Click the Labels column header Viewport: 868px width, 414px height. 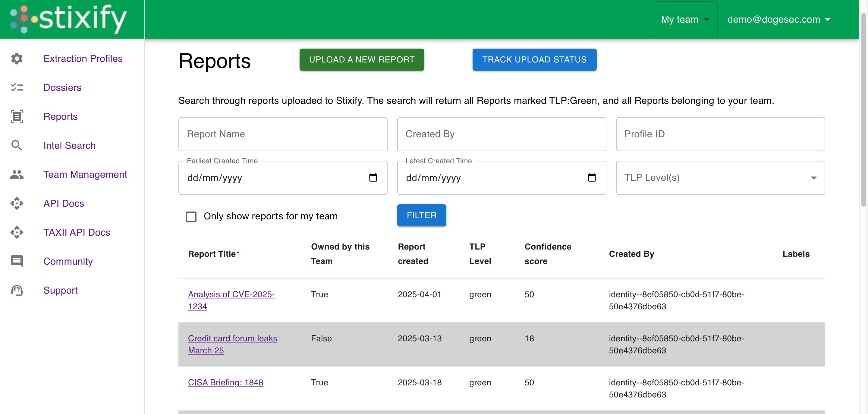(x=796, y=254)
